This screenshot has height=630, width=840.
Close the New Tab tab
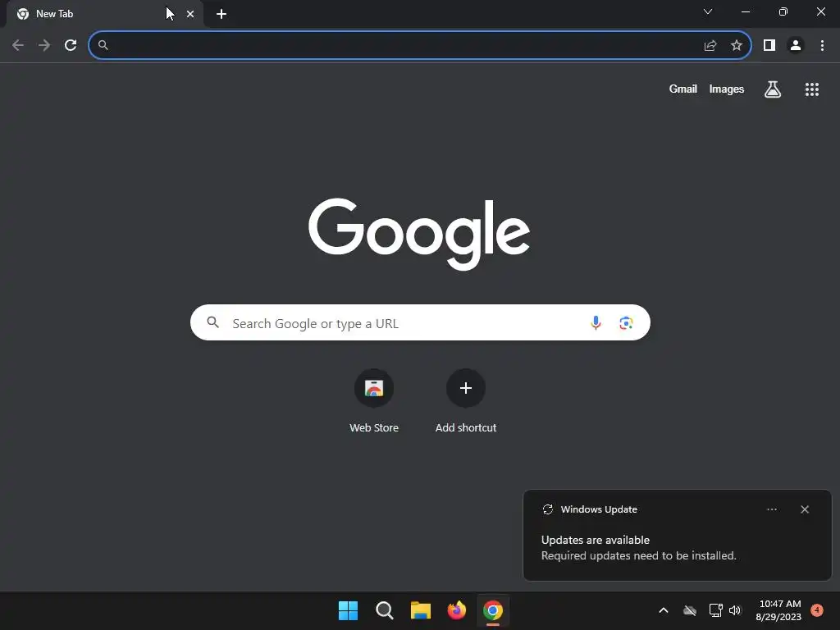click(x=190, y=14)
